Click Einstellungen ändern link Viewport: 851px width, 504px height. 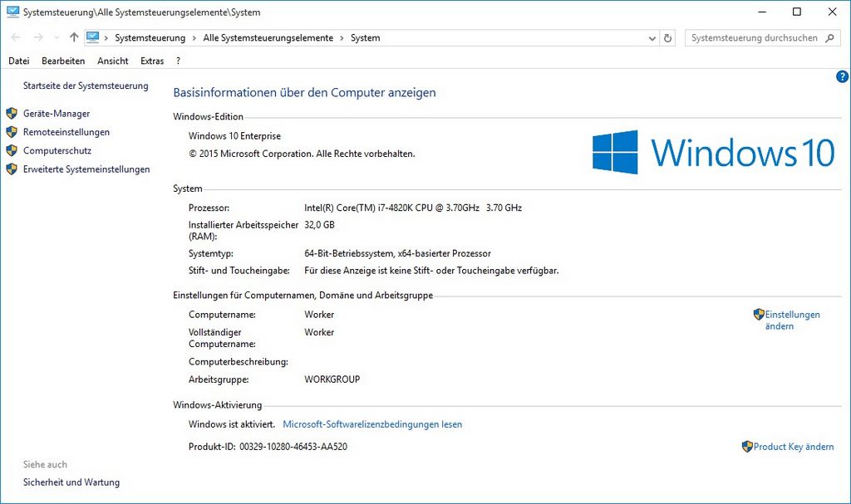coord(792,321)
